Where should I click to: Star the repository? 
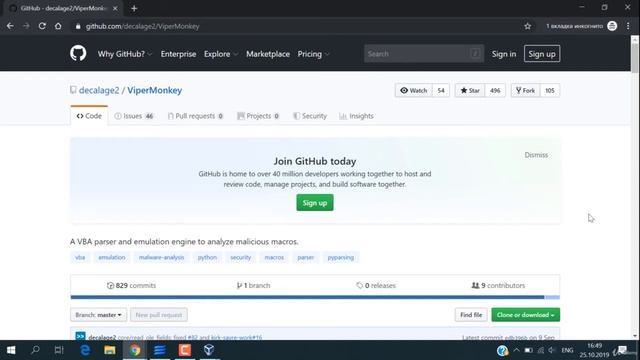470,90
